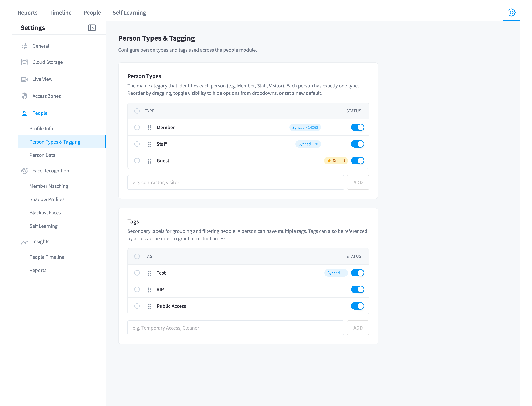The width and height of the screenshot is (532, 406).
Task: Click the Live View camera icon
Action: pyautogui.click(x=24, y=79)
